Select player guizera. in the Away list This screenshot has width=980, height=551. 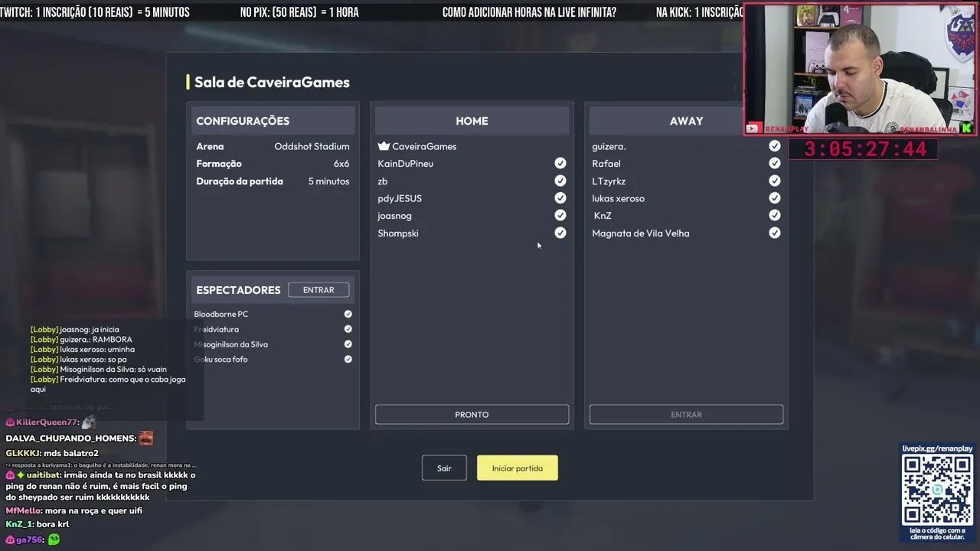click(609, 146)
